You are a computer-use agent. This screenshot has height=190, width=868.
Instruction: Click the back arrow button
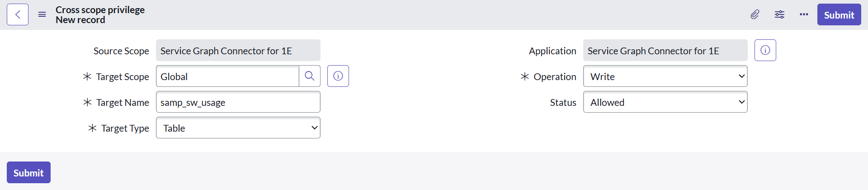18,14
